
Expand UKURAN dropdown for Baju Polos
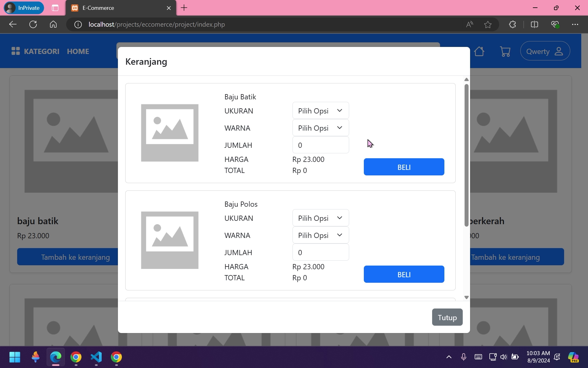point(321,218)
